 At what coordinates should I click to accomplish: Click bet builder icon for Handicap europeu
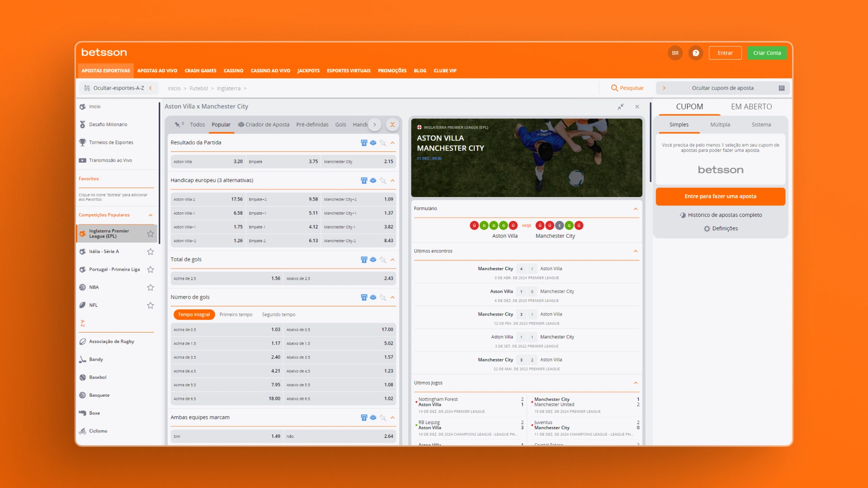pyautogui.click(x=373, y=180)
